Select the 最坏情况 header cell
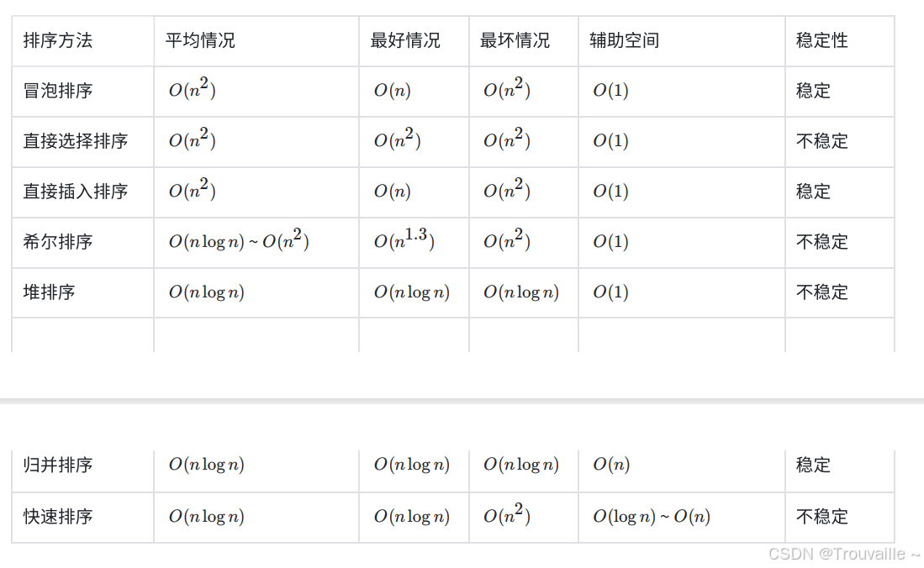 click(515, 40)
